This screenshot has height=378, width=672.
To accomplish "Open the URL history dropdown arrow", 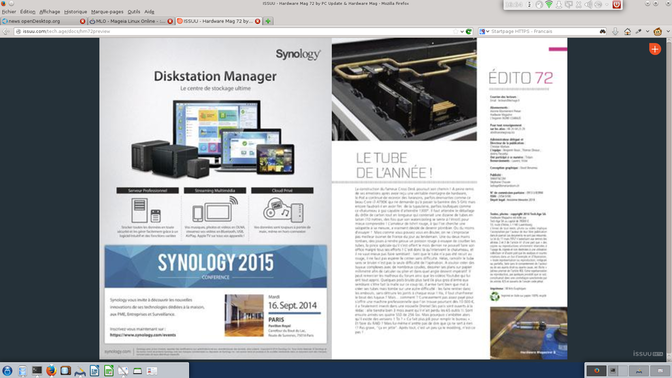I will tap(462, 31).
